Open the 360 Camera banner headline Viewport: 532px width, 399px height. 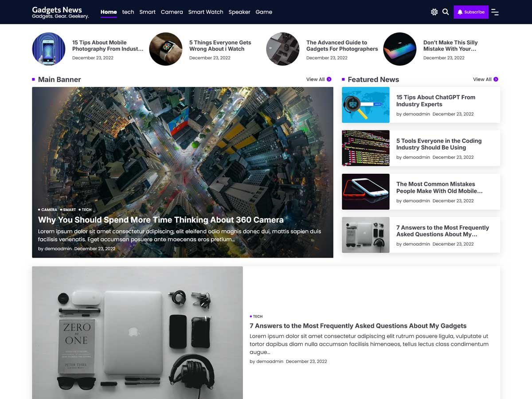click(x=161, y=220)
